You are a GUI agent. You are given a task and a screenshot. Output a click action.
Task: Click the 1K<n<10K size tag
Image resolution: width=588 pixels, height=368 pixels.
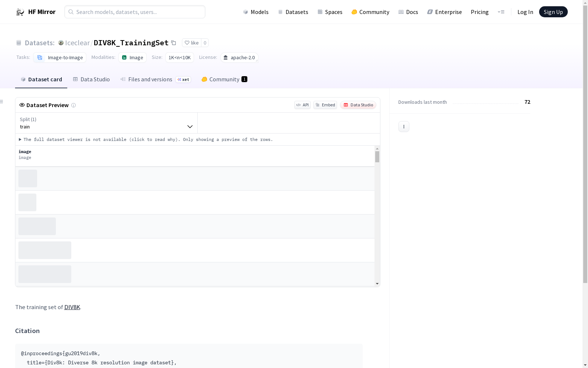click(x=179, y=57)
